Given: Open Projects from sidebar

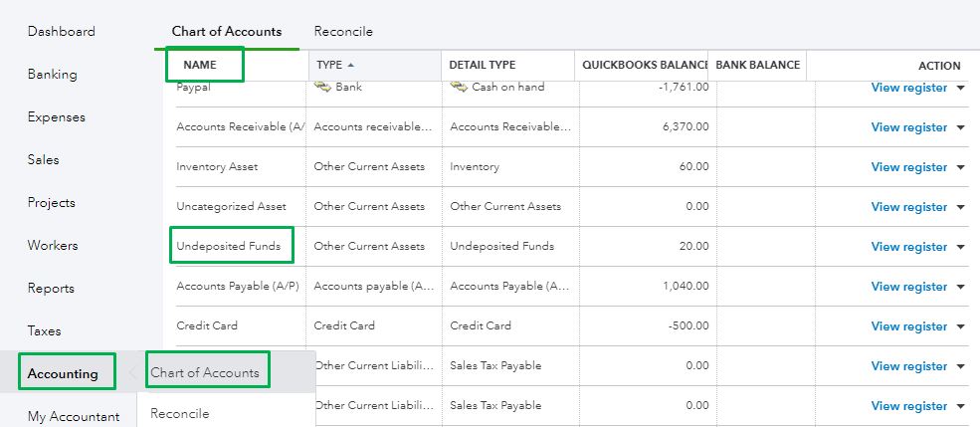Looking at the screenshot, I should coord(52,203).
